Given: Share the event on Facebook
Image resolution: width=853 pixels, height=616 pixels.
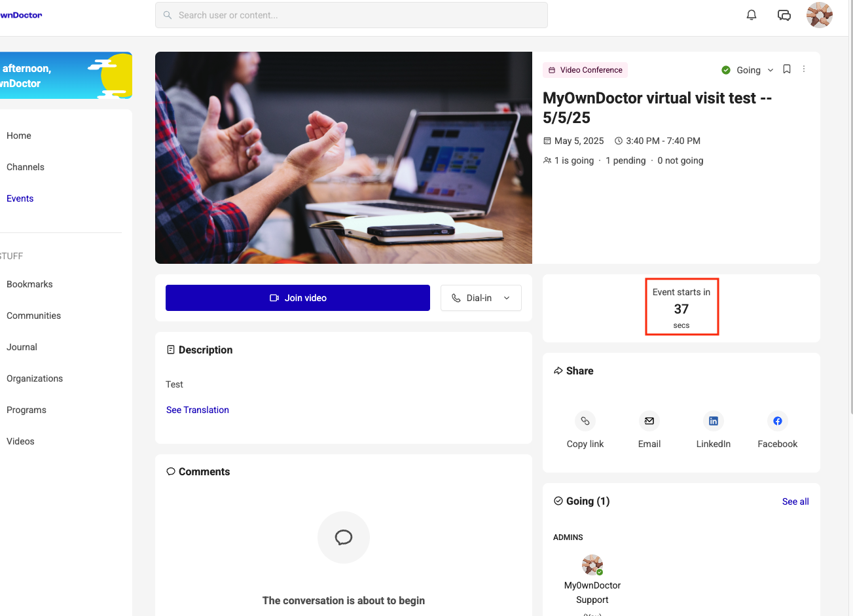Looking at the screenshot, I should click(778, 421).
